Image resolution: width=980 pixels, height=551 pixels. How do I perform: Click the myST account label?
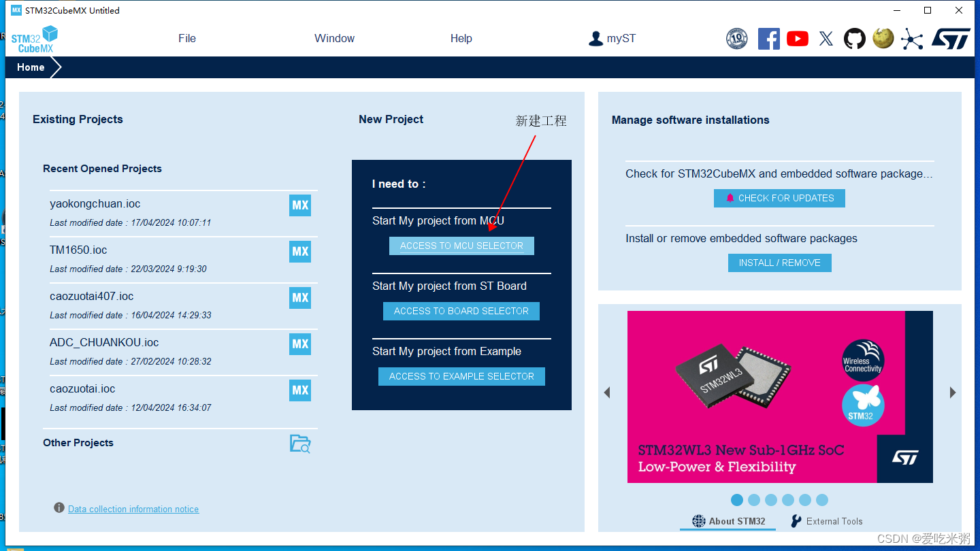(x=621, y=39)
